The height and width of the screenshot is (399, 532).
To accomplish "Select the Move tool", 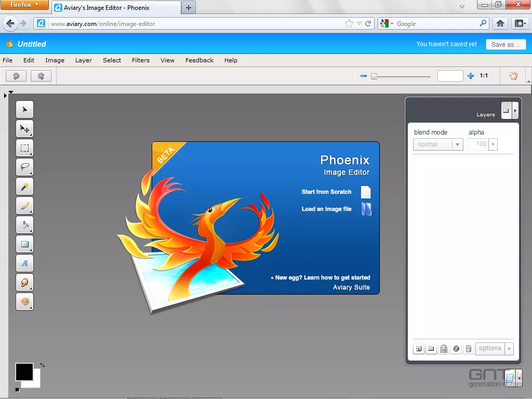I will tap(24, 128).
